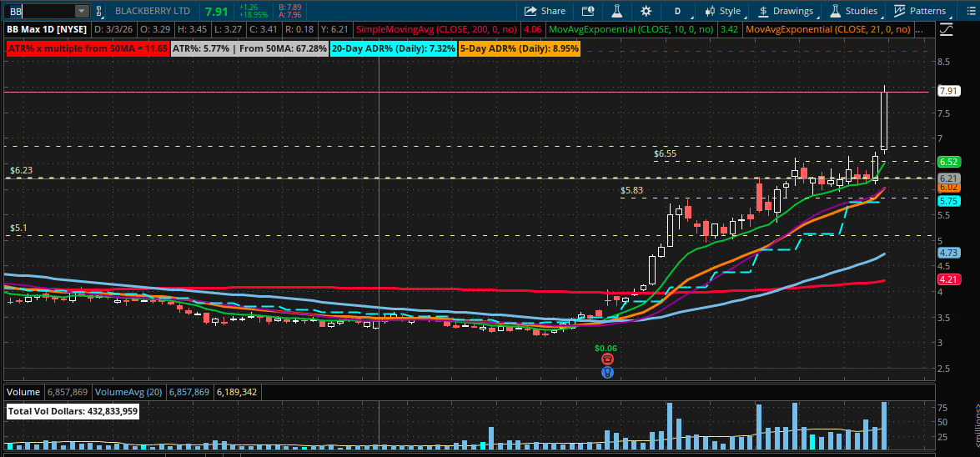Click the BLACKBERRY LTD company name
Viewport: 980px width, 457px height.
[153, 11]
